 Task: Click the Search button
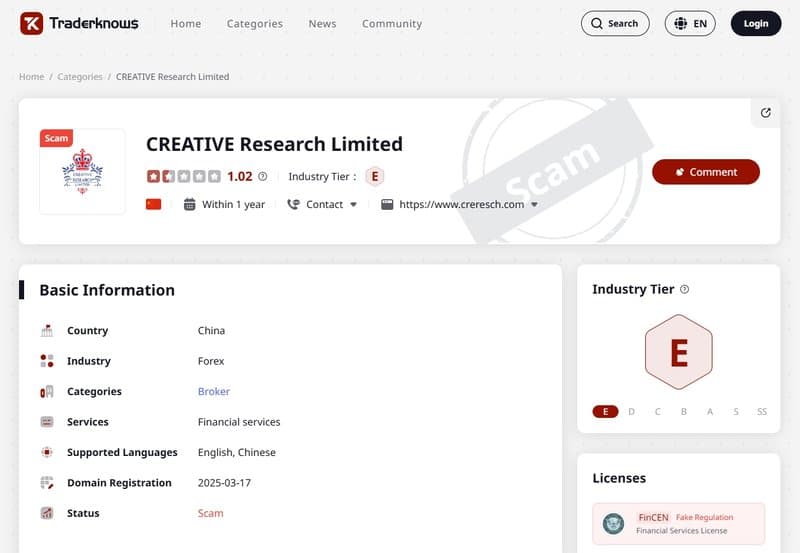(x=615, y=23)
